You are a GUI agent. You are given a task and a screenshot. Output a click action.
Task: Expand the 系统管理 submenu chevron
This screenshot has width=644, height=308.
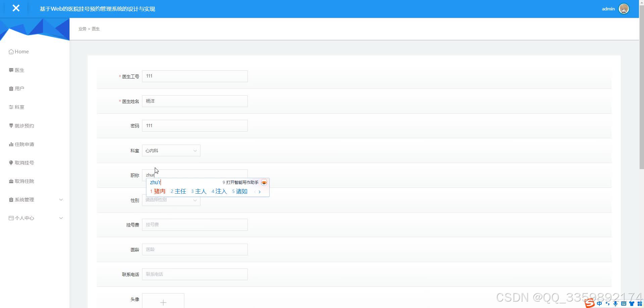click(x=61, y=200)
